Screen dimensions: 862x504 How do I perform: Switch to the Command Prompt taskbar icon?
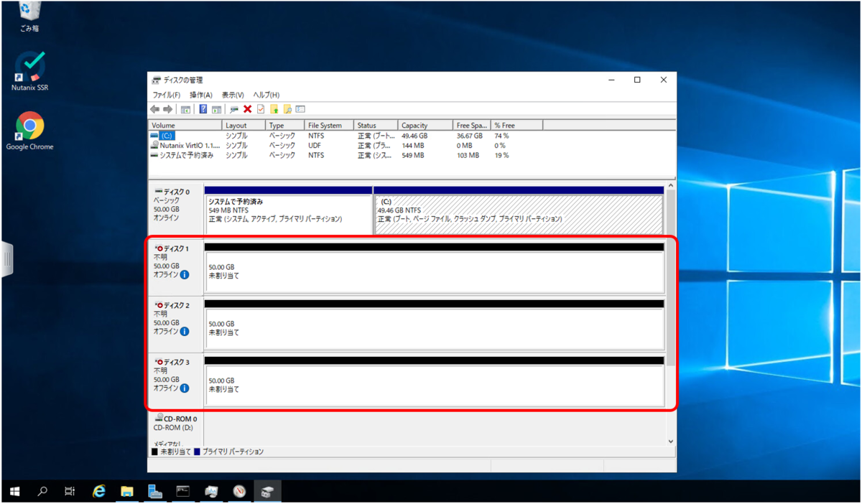pos(183,492)
